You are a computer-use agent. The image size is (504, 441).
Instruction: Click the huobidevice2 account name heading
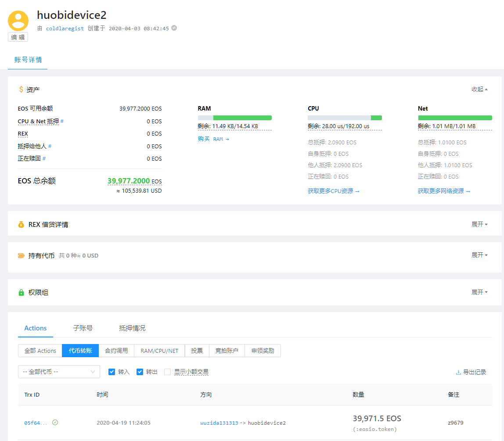72,15
